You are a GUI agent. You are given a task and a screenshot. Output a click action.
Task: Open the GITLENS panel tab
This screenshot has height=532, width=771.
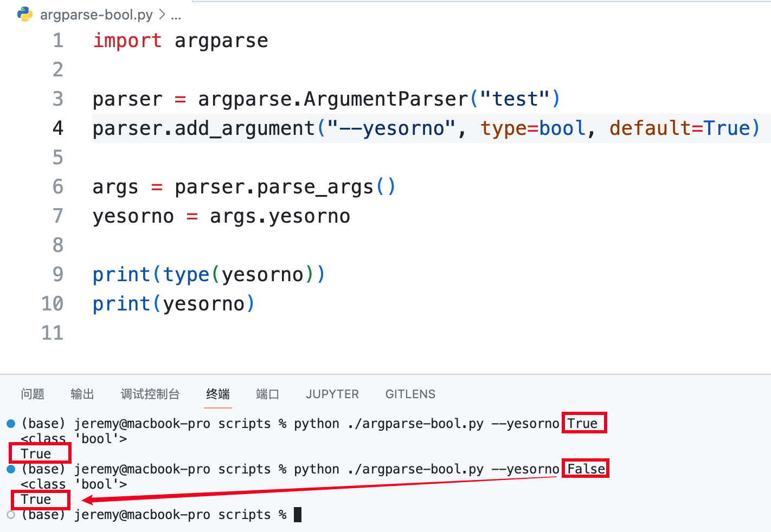[x=410, y=394]
